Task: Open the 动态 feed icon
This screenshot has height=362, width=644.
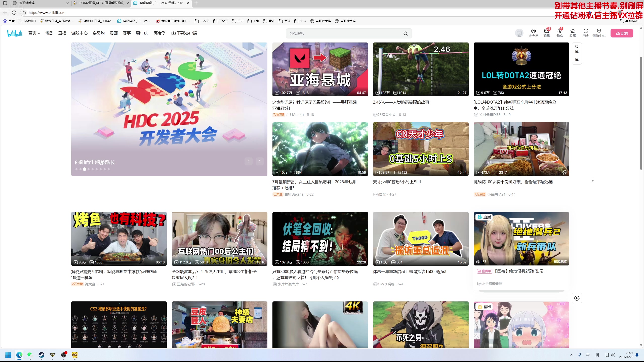Action: [x=559, y=33]
